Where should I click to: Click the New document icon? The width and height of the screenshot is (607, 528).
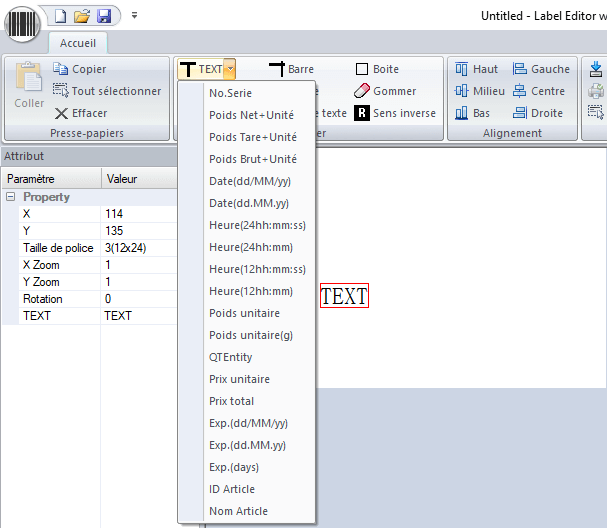click(x=60, y=16)
